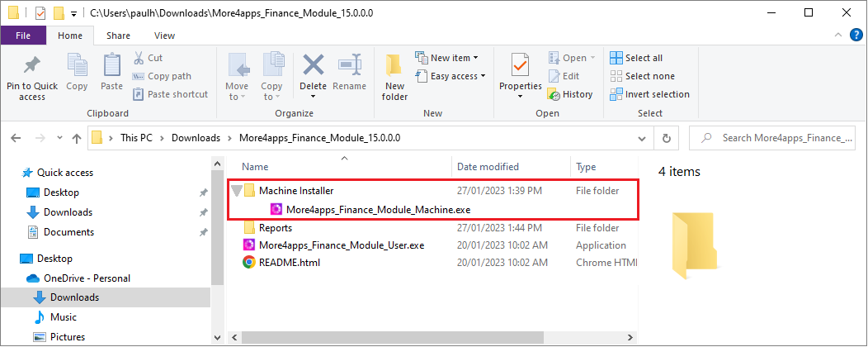Click the folder preview thumbnail

click(694, 245)
